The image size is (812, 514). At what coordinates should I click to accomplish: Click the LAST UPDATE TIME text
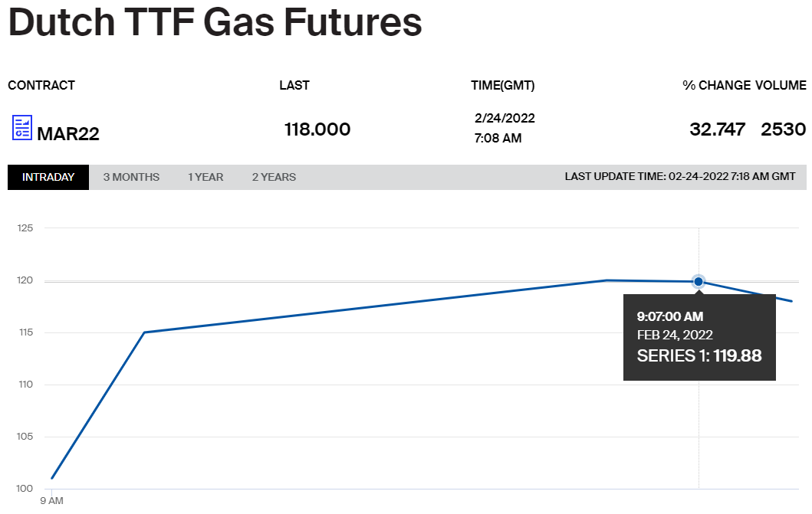click(x=679, y=177)
